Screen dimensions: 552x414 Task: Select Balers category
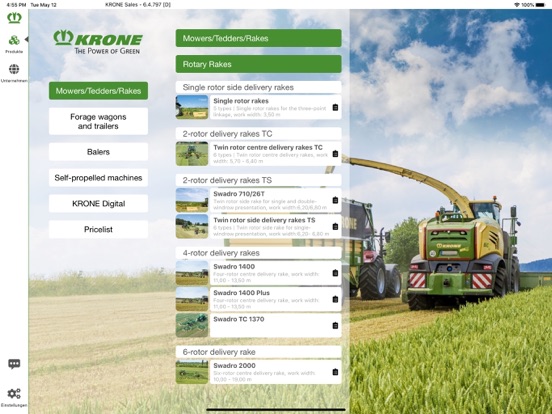point(98,152)
